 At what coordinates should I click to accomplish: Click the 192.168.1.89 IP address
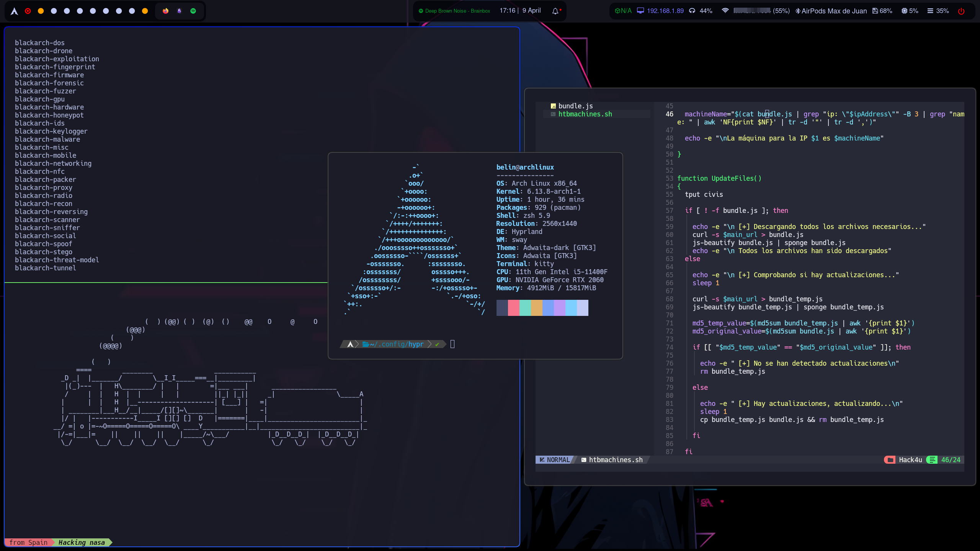click(x=665, y=11)
